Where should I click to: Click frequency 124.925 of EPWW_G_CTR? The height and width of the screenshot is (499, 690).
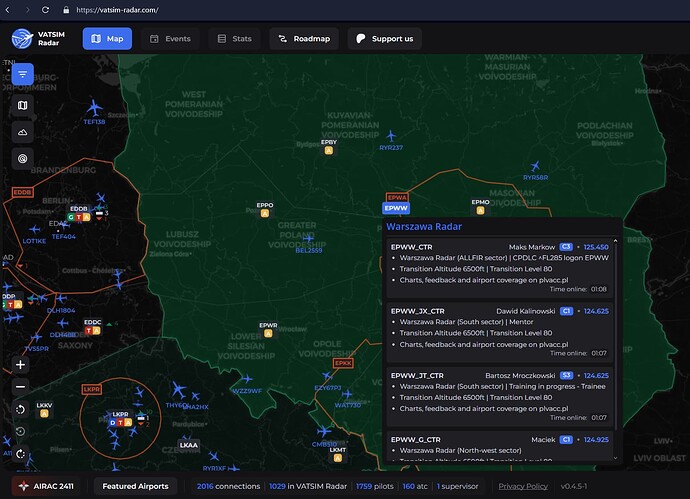(x=596, y=440)
